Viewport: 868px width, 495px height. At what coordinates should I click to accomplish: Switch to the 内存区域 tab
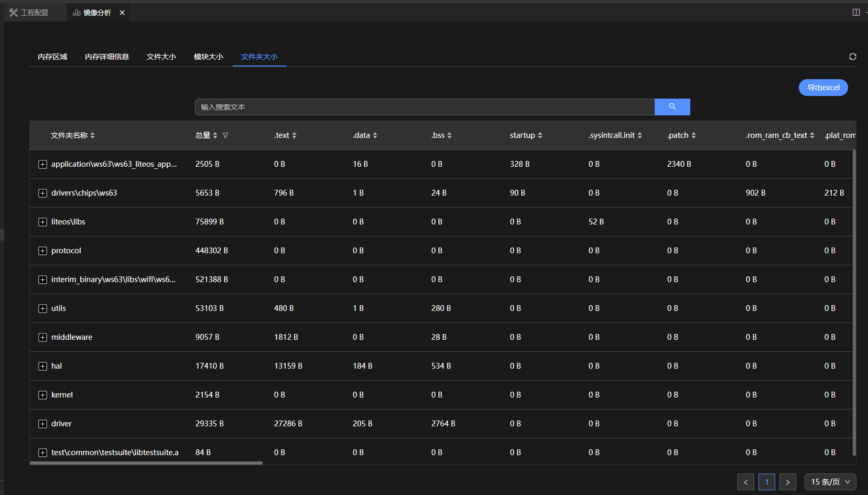pyautogui.click(x=52, y=57)
